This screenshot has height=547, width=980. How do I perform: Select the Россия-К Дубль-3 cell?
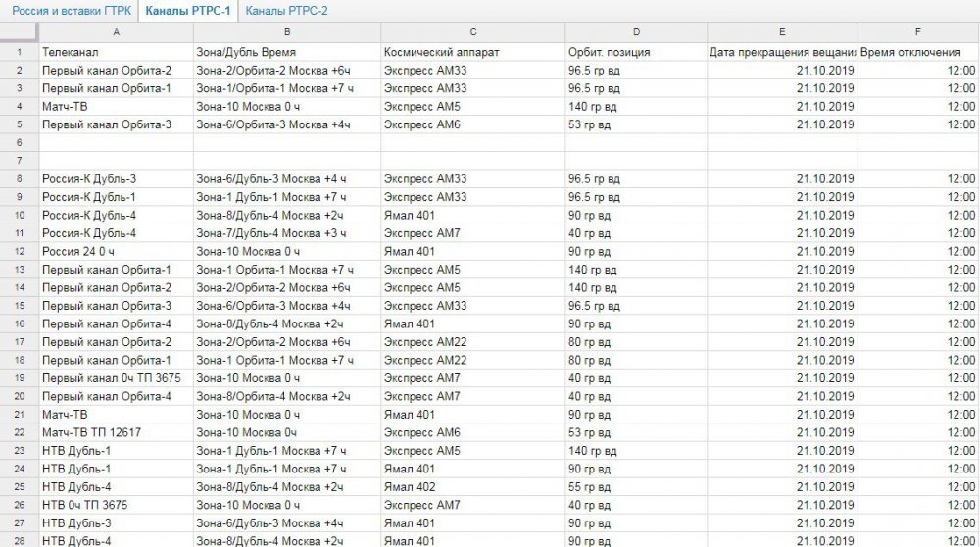coord(116,178)
